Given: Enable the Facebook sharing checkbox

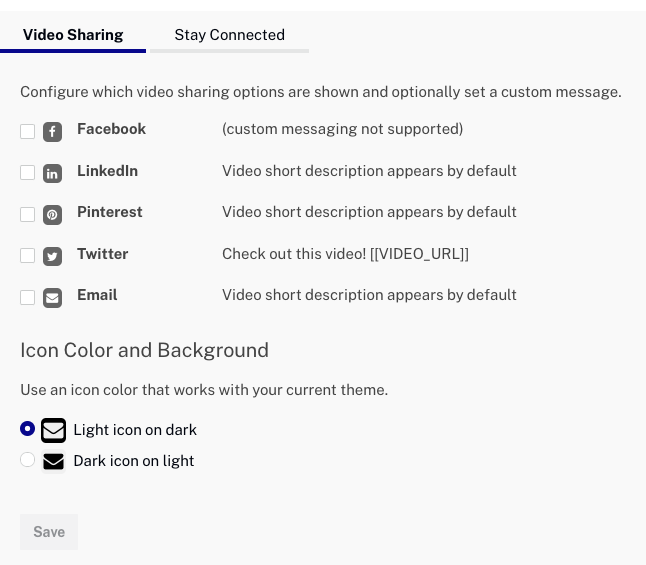Looking at the screenshot, I should (x=28, y=131).
